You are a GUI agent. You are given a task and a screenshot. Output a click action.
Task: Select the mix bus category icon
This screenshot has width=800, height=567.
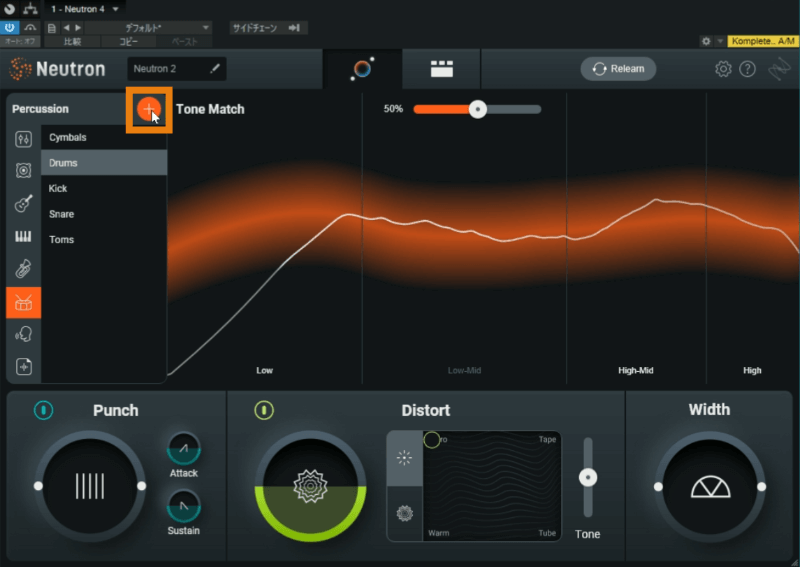23,139
